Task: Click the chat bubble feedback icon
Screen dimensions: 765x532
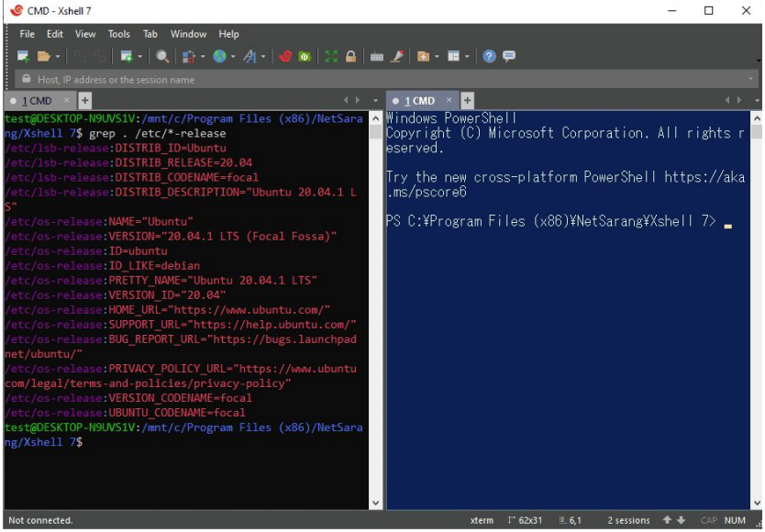Action: 509,56
